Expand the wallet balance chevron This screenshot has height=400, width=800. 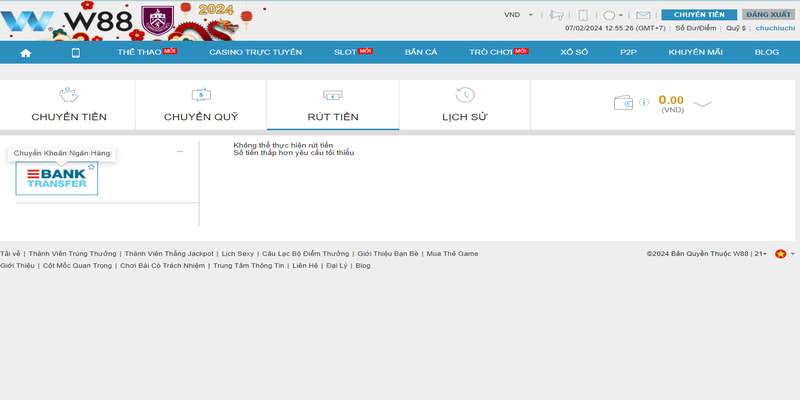point(702,104)
